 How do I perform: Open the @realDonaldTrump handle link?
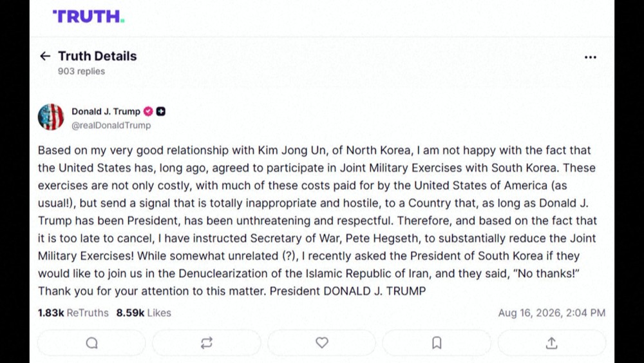(111, 125)
